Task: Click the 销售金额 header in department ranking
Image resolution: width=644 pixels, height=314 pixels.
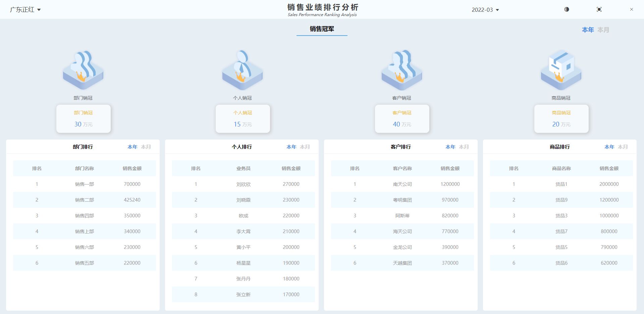Action: click(x=132, y=168)
